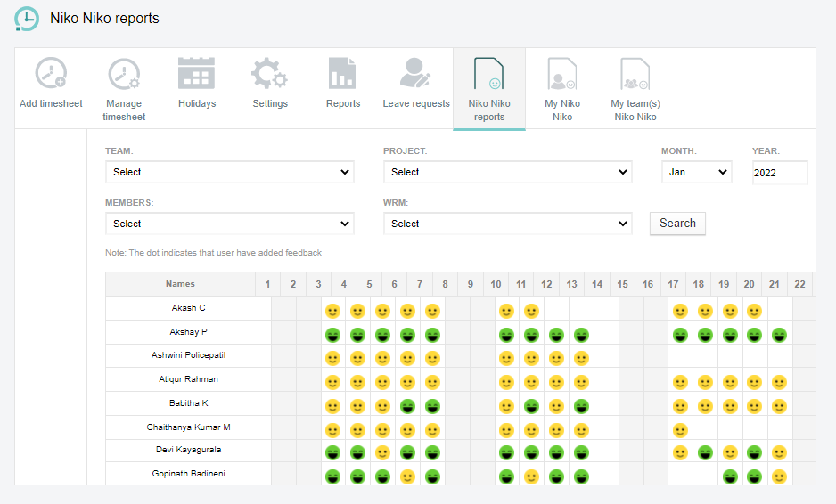Expand the Members dropdown
Screen dimensions: 836x504
[x=229, y=224]
